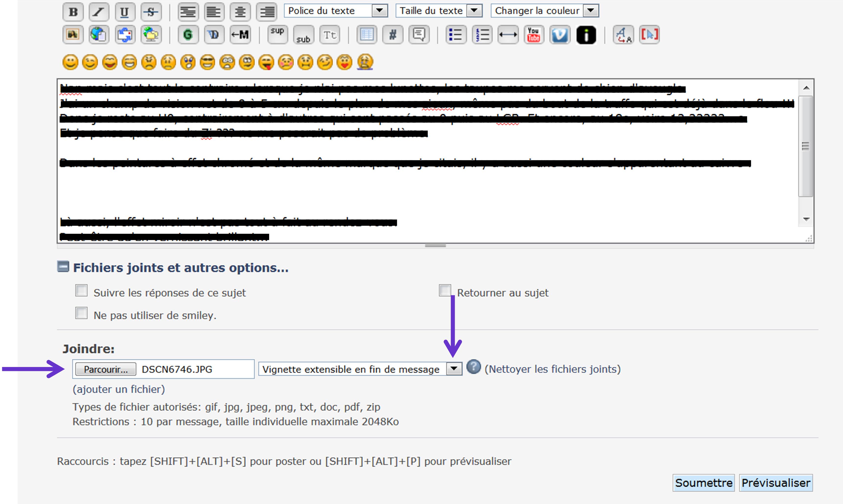This screenshot has width=843, height=504.
Task: Insert an email link with the envelope arrows icon
Action: [125, 34]
